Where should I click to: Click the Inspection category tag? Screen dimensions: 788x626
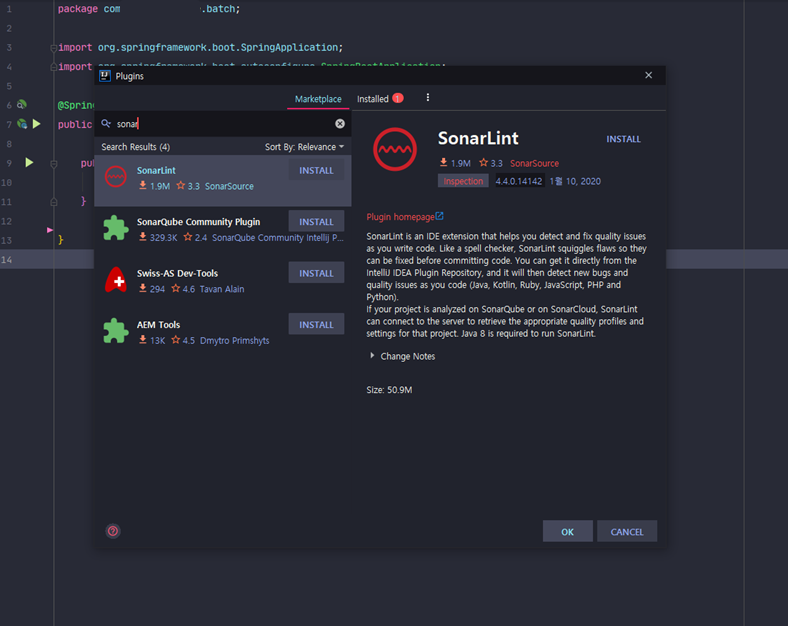coord(463,181)
